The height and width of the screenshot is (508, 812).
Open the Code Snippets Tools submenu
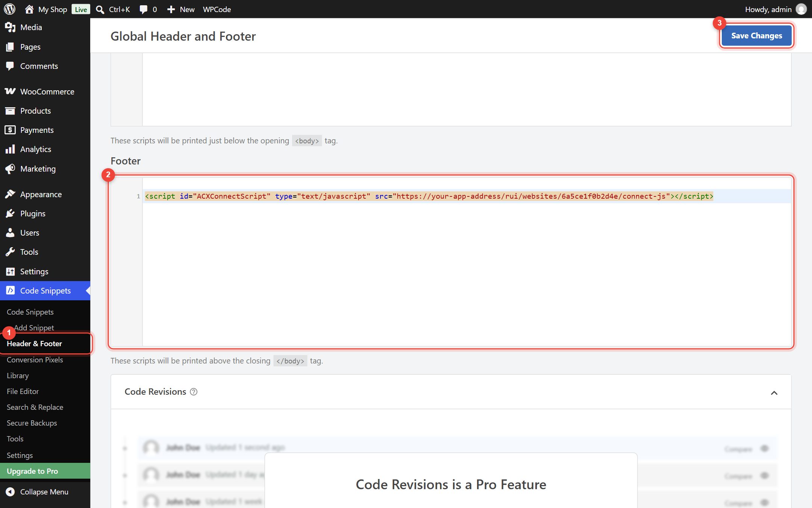point(15,439)
